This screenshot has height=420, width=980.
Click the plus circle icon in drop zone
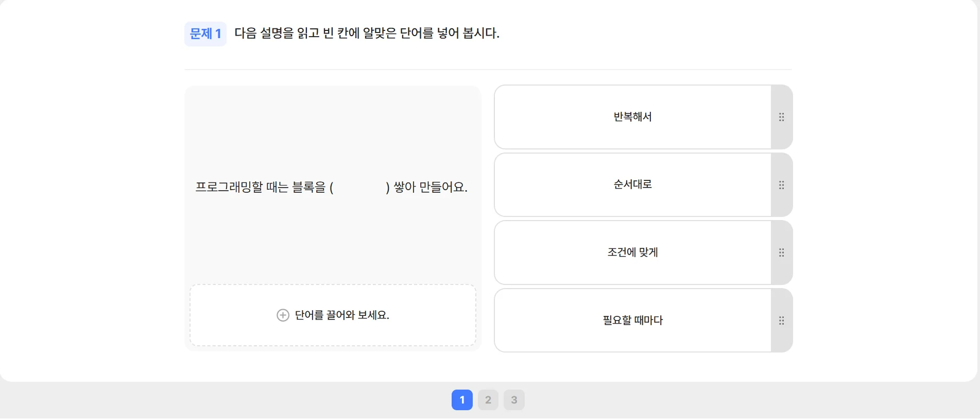pos(283,315)
